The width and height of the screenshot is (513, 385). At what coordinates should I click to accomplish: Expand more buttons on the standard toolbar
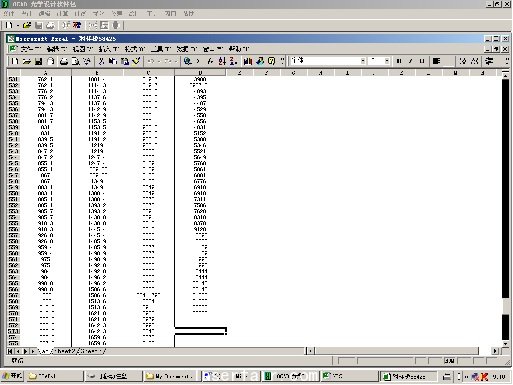click(x=283, y=61)
